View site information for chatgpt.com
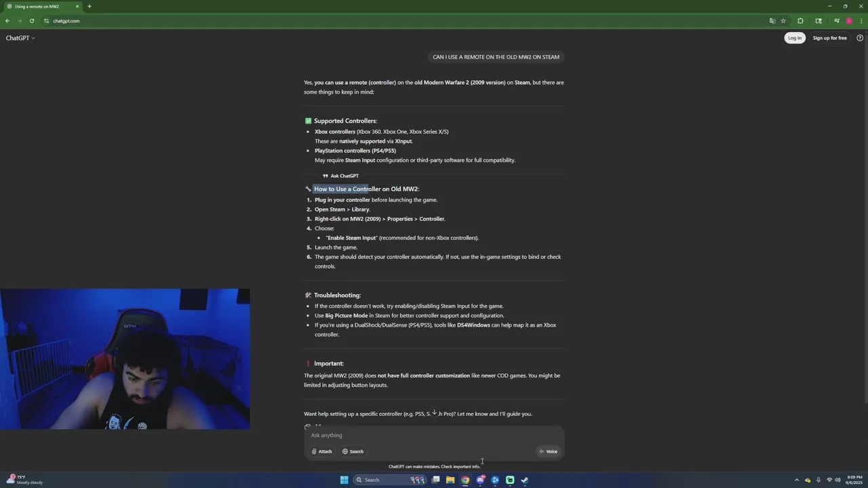The image size is (868, 488). pos(46,21)
